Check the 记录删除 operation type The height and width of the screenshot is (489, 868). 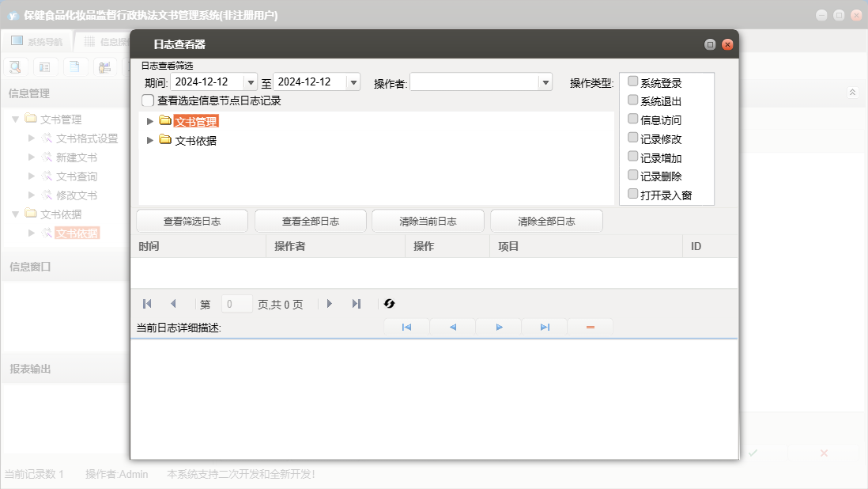[632, 175]
